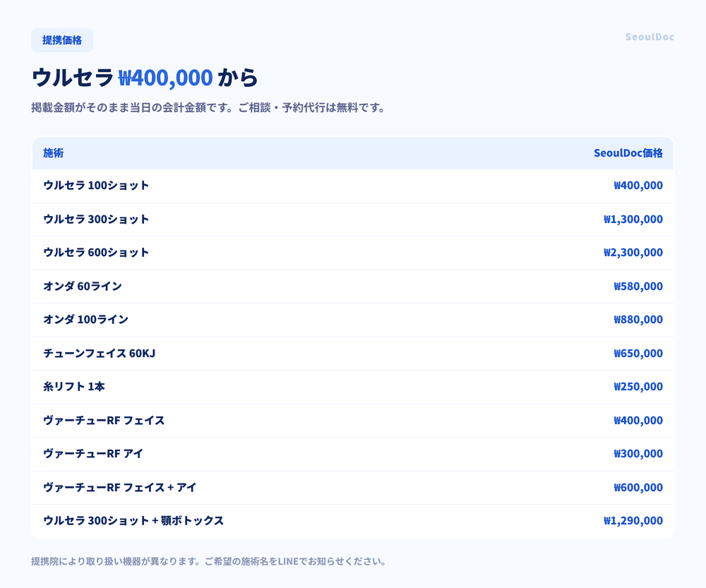
Task: Click the ₩1,290,000 price
Action: [x=633, y=521]
